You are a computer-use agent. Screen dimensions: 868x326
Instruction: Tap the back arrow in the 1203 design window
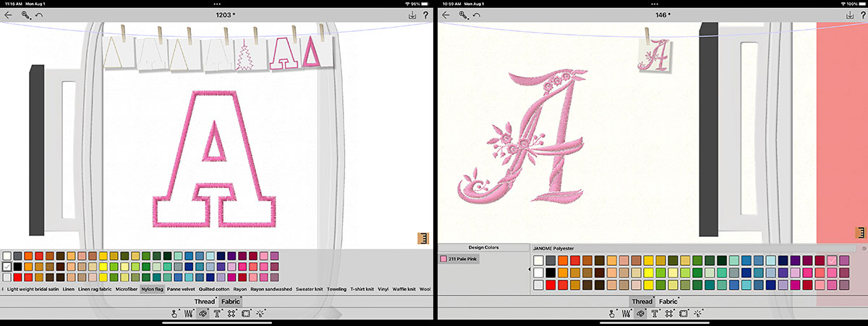pyautogui.click(x=9, y=14)
